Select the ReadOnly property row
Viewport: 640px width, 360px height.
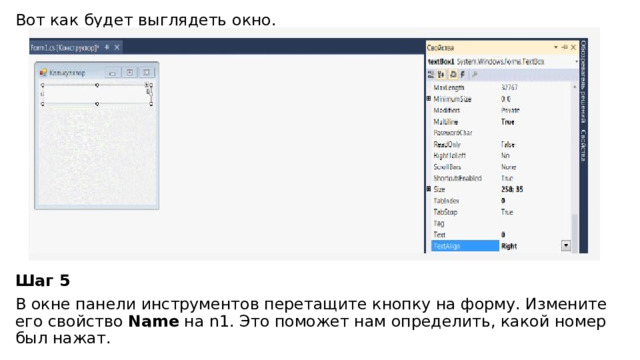502,144
